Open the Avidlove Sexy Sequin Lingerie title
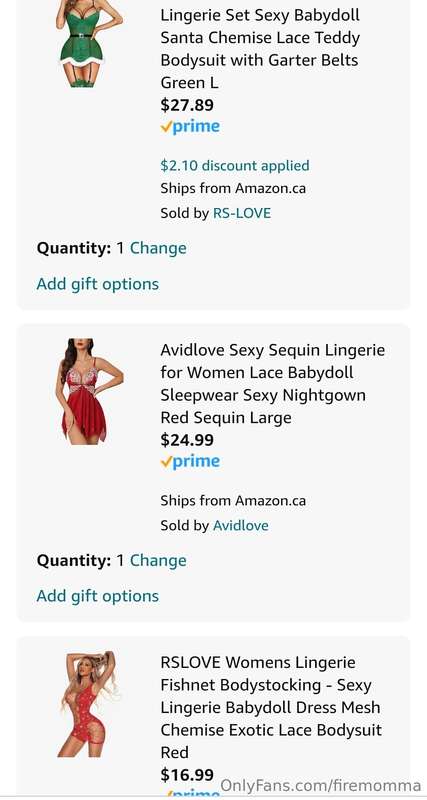Viewport: 427px width, 800px height. (x=272, y=384)
